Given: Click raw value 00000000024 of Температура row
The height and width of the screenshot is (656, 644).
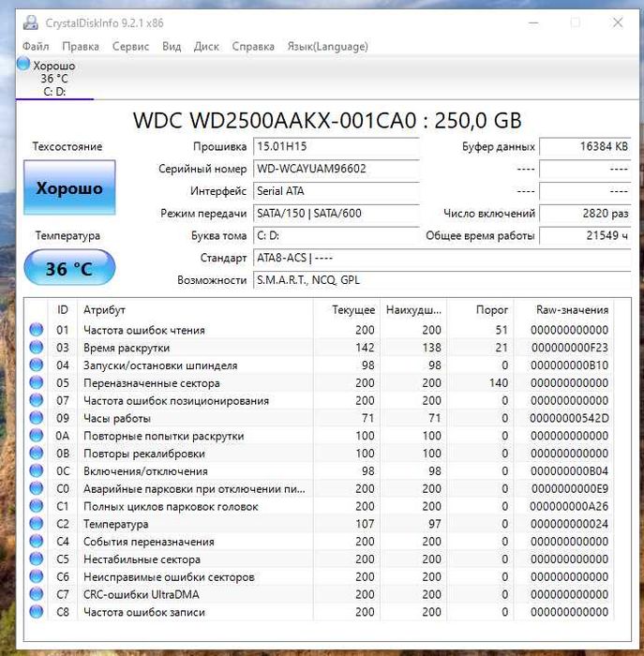Looking at the screenshot, I should (x=570, y=523).
